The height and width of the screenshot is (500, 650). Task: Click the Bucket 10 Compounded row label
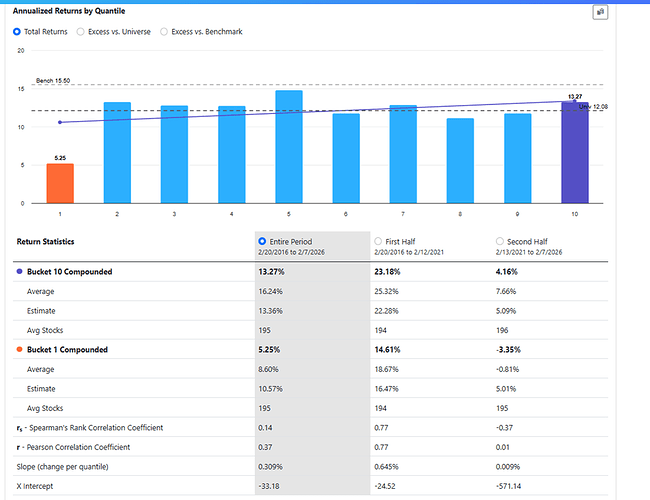[x=69, y=271]
